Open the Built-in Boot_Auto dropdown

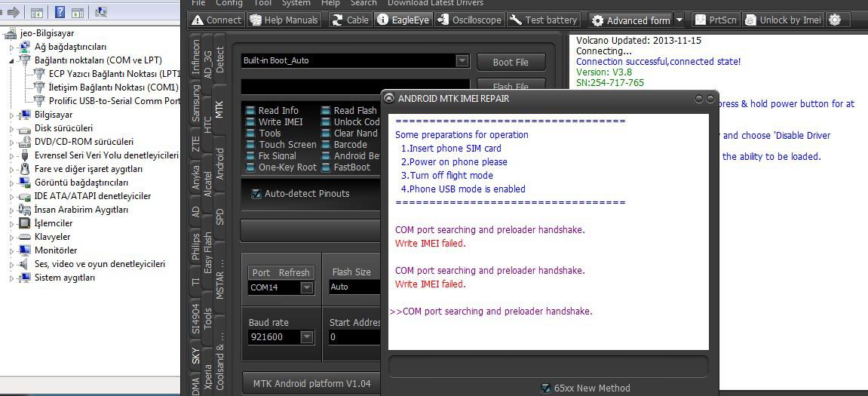[462, 61]
